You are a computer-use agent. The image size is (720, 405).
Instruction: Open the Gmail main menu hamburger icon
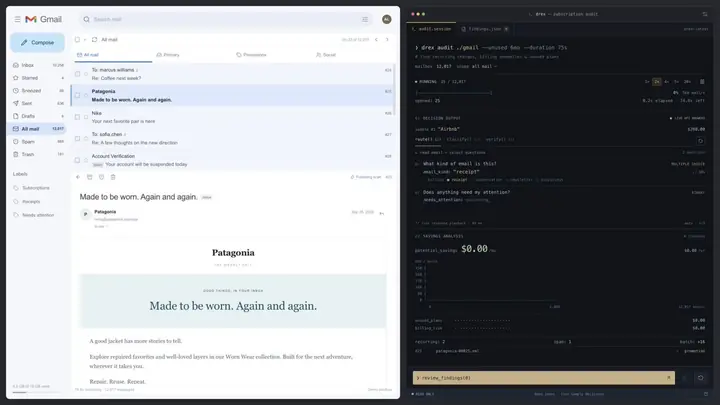(x=17, y=19)
